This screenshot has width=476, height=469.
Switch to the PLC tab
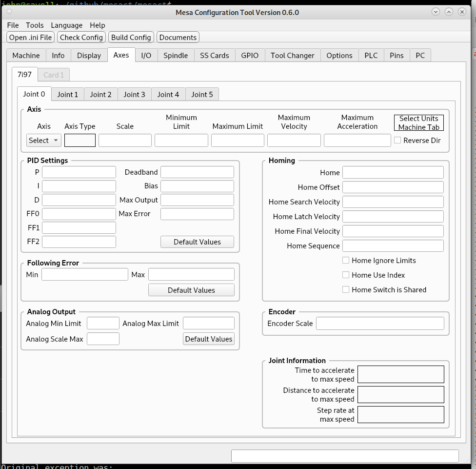[371, 56]
